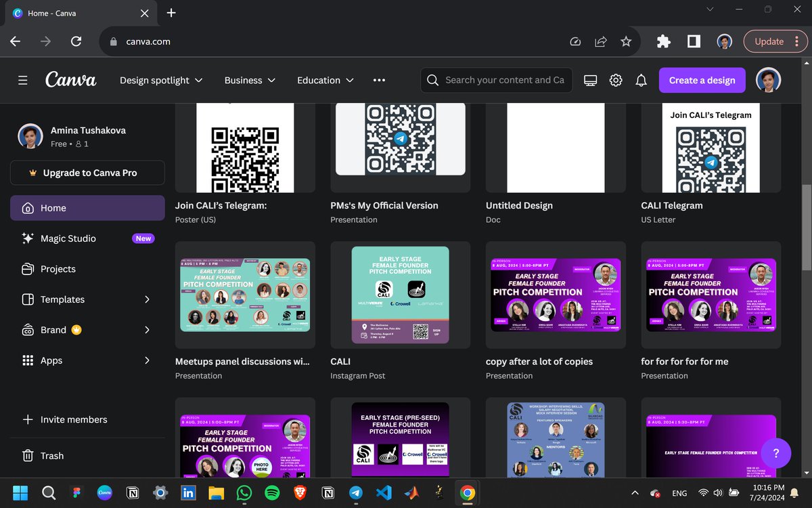Open the desktop app monitor icon

[590, 80]
